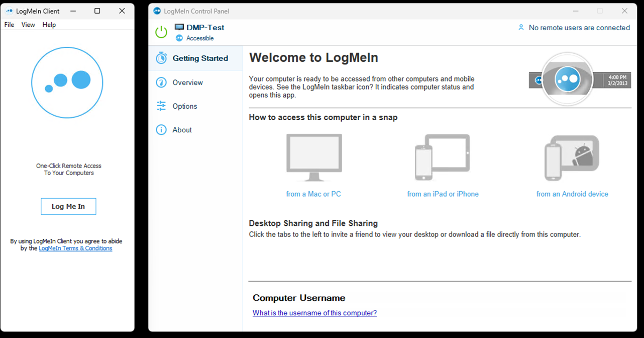The image size is (644, 338).
Task: Click the Options sliders icon
Action: click(161, 106)
